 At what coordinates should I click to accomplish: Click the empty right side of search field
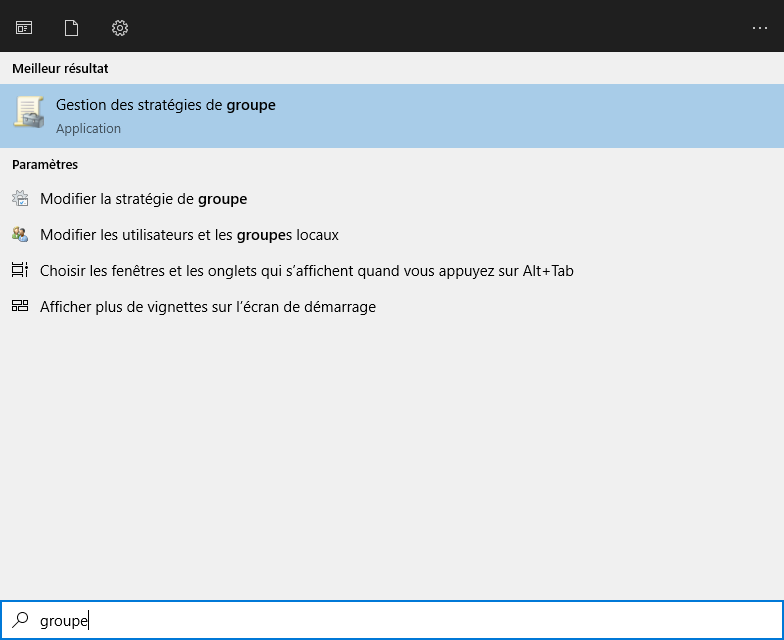(x=500, y=620)
